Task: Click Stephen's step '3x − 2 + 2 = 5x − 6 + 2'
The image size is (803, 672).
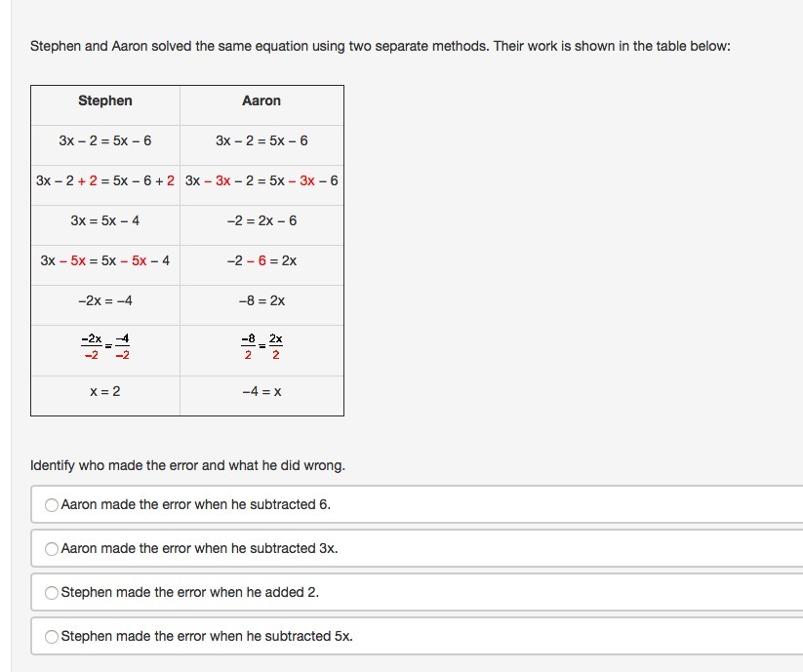Action: point(105,180)
